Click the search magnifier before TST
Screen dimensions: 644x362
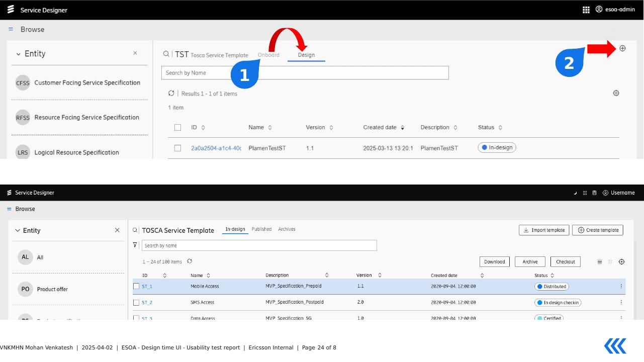pos(166,54)
